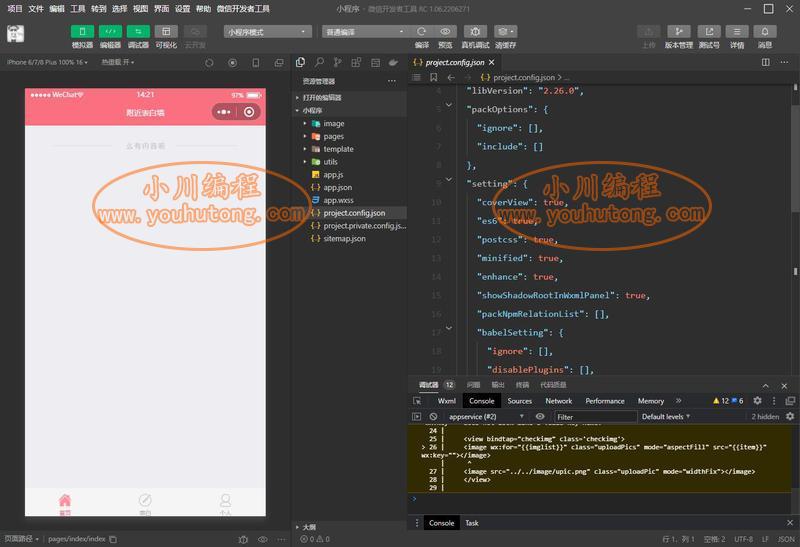The height and width of the screenshot is (547, 800).
Task: Click the 预览 preview eye icon
Action: point(445,32)
